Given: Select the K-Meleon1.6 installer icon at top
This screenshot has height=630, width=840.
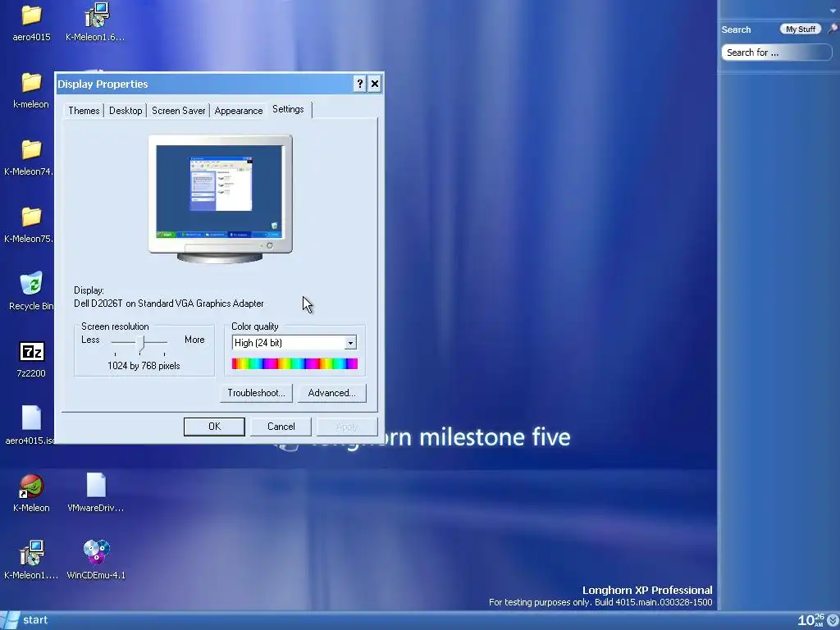Looking at the screenshot, I should pyautogui.click(x=97, y=15).
